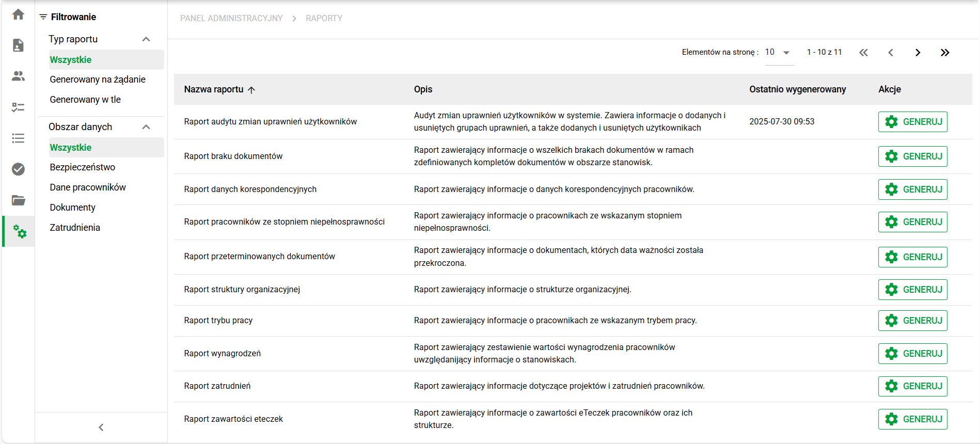Open the people/users icon in sidebar
Viewport: 980px width, 444px height.
coord(18,76)
